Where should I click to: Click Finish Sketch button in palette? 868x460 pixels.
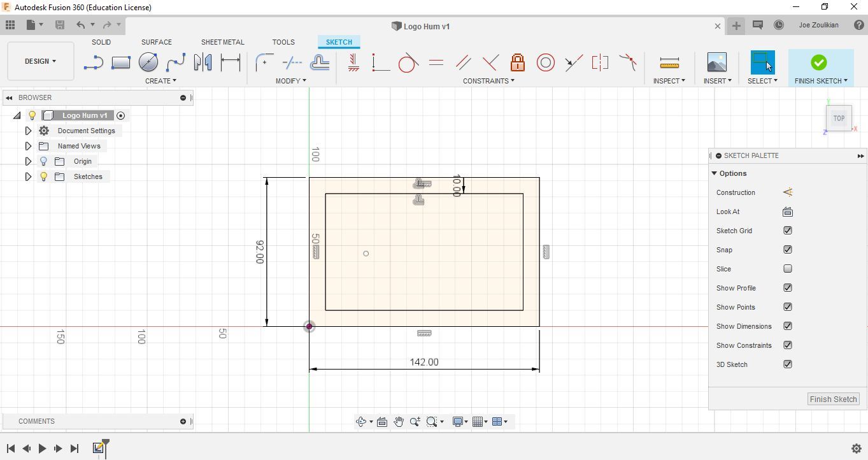(833, 399)
